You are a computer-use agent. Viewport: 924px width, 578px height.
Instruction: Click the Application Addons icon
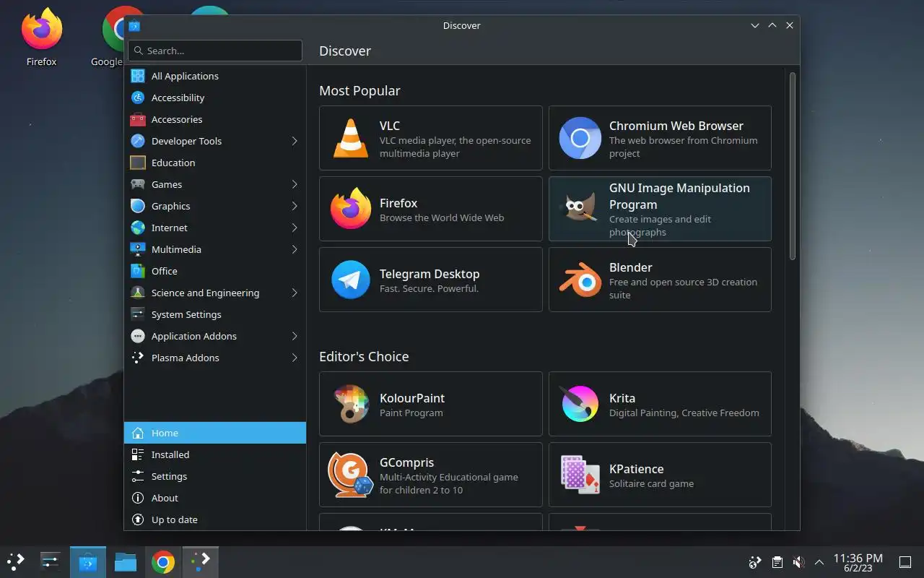138,336
